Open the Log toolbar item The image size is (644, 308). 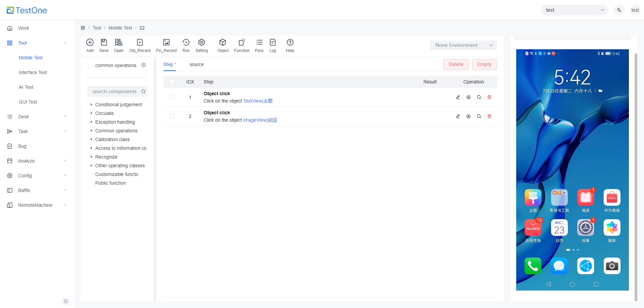pos(273,46)
